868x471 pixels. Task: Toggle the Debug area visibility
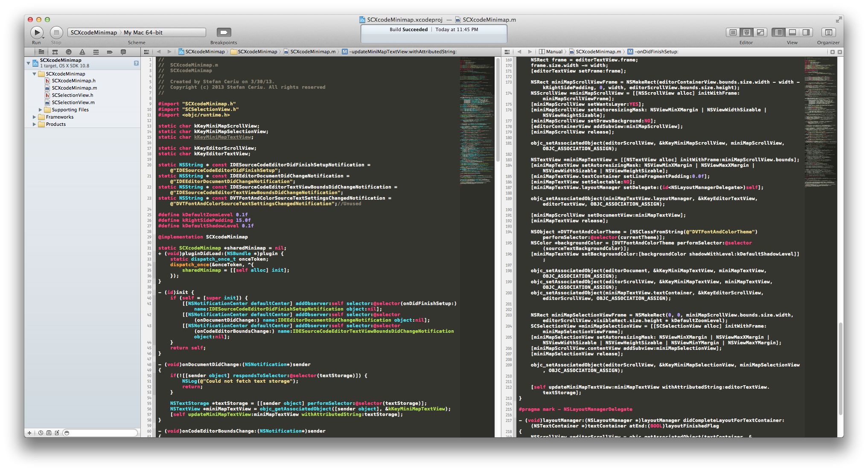(x=792, y=32)
